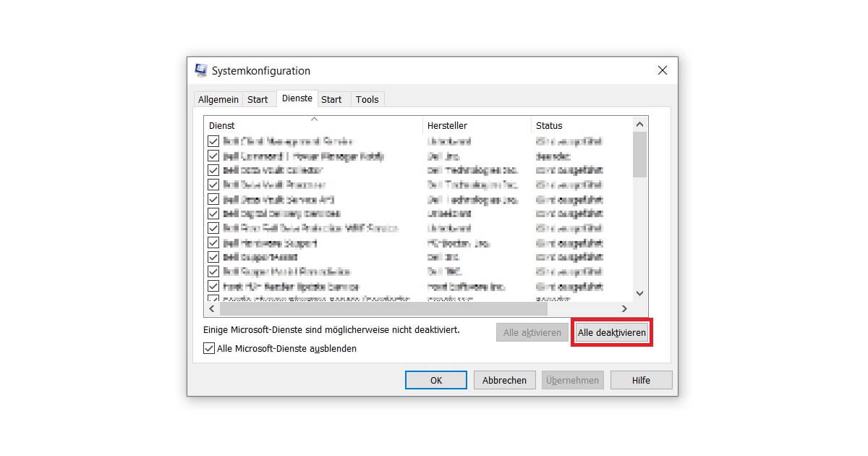The width and height of the screenshot is (868, 456).
Task: Close the Systemkonfiguration dialog
Action: (662, 70)
